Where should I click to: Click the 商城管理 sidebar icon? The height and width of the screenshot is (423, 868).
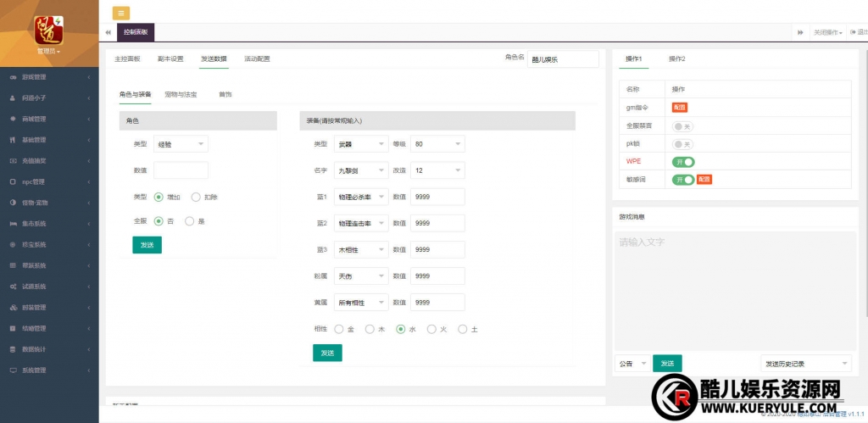[x=12, y=119]
